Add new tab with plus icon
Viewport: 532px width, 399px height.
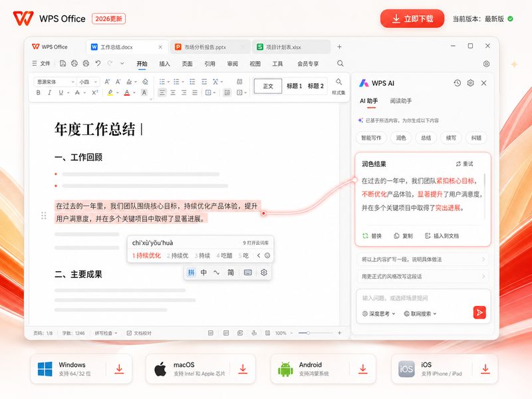pos(339,47)
